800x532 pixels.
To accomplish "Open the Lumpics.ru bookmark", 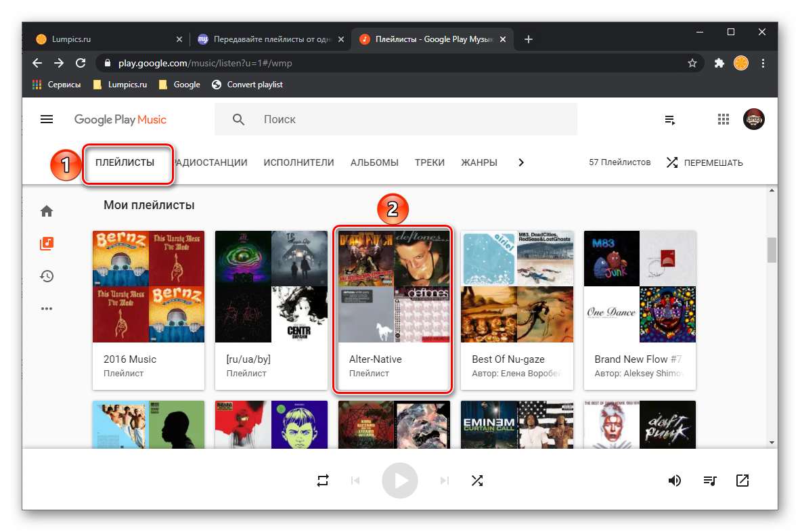I will click(x=120, y=85).
